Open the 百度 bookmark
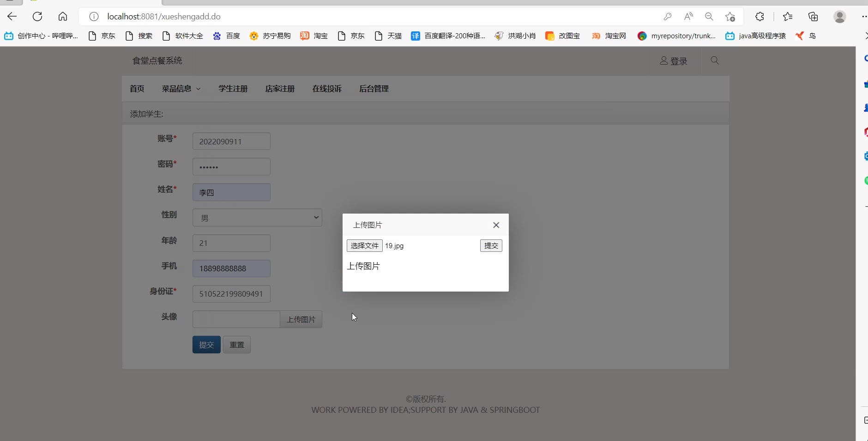The image size is (868, 441). tap(227, 36)
